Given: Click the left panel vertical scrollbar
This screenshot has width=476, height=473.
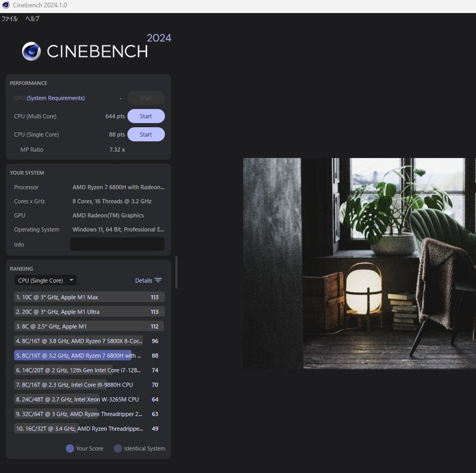Looking at the screenshot, I should (x=176, y=272).
